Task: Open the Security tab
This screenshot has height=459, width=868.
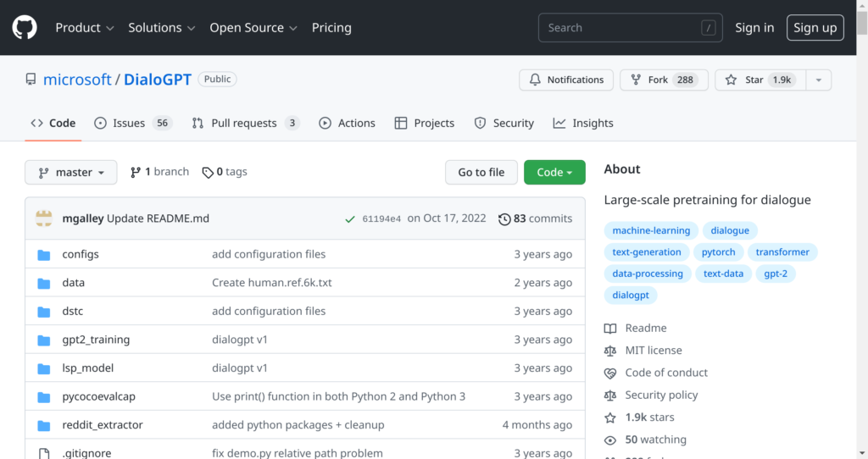Action: 504,124
